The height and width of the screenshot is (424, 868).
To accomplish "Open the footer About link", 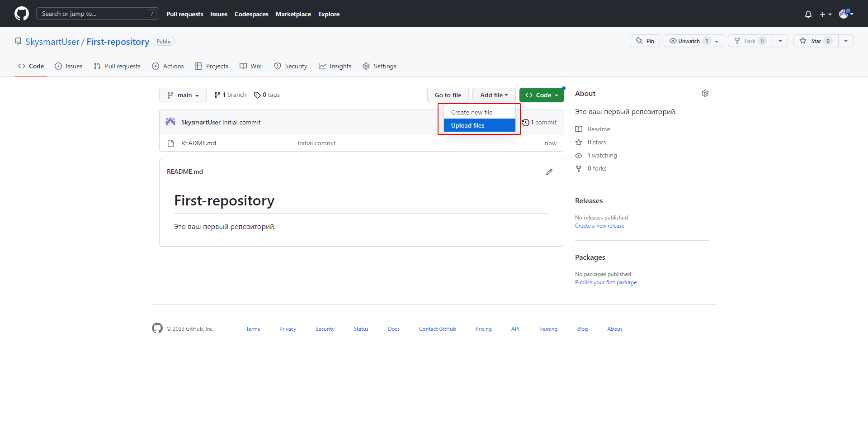I will pyautogui.click(x=615, y=329).
